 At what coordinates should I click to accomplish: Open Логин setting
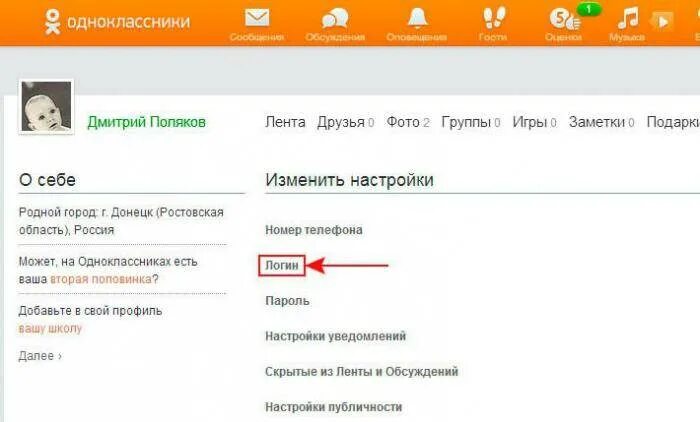tap(282, 265)
